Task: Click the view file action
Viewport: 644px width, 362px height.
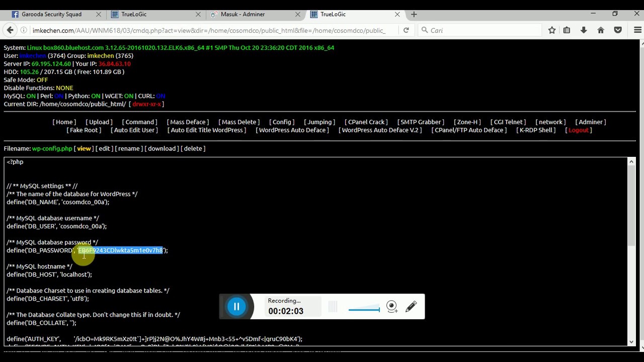Action: [x=84, y=149]
